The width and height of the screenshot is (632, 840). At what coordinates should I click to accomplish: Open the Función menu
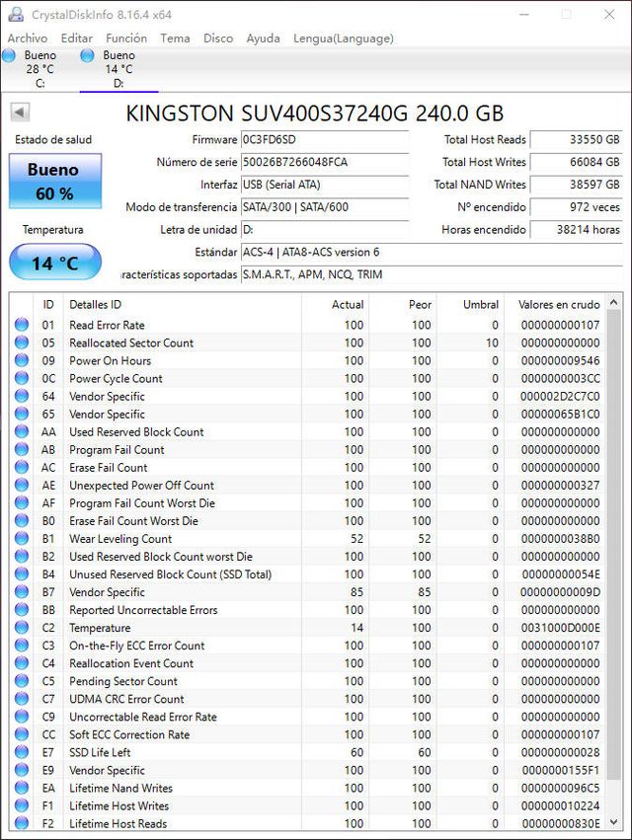click(x=126, y=38)
